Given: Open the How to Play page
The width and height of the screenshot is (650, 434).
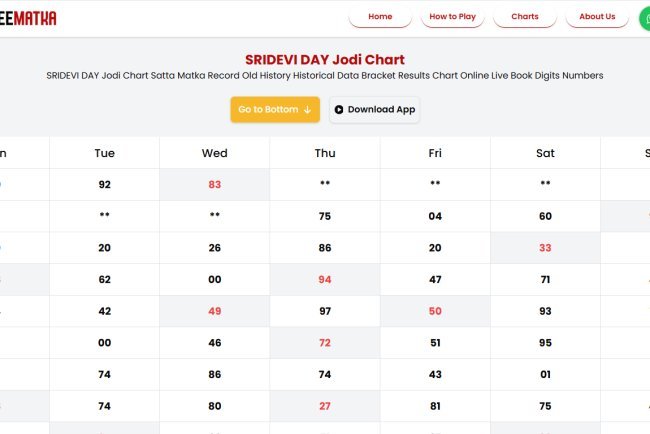Looking at the screenshot, I should [x=452, y=17].
